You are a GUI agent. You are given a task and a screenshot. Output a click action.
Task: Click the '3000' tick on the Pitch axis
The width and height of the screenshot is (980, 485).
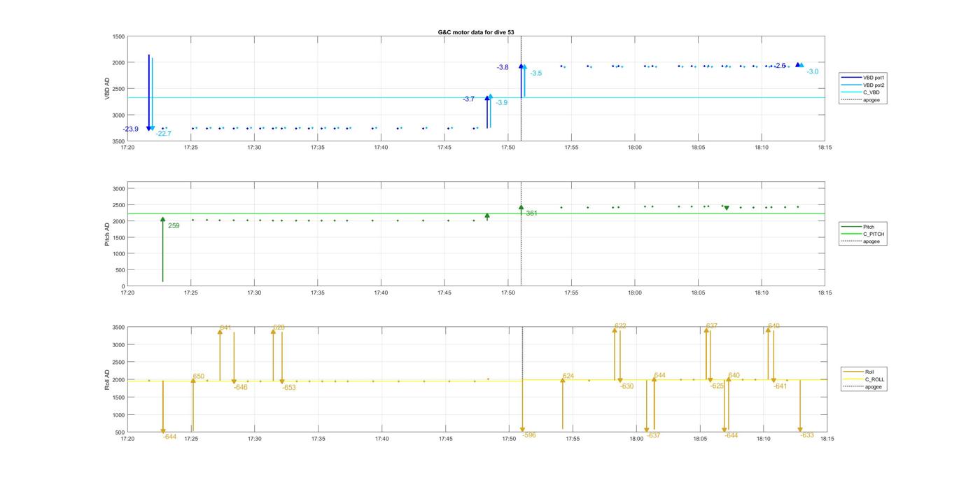point(119,189)
